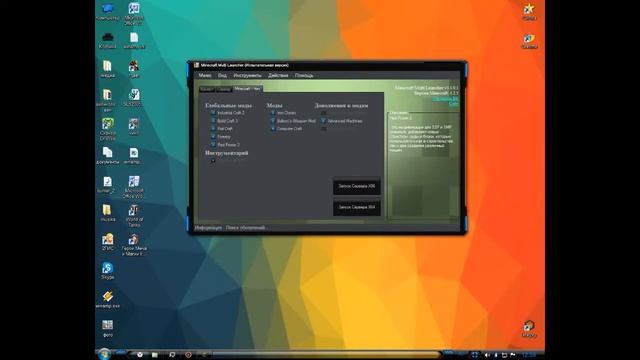Open the Skype desktop shortcut
This screenshot has height=360, width=640.
(x=107, y=271)
